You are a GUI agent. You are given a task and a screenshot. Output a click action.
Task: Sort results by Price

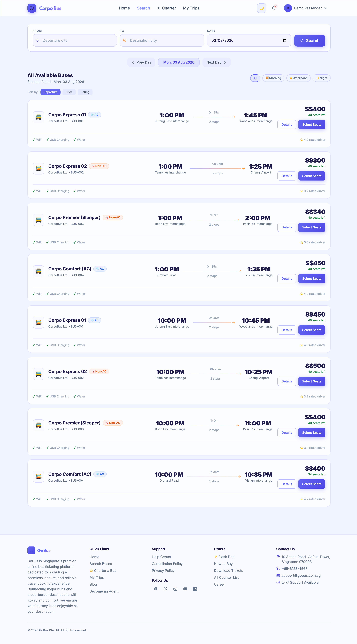pyautogui.click(x=69, y=92)
